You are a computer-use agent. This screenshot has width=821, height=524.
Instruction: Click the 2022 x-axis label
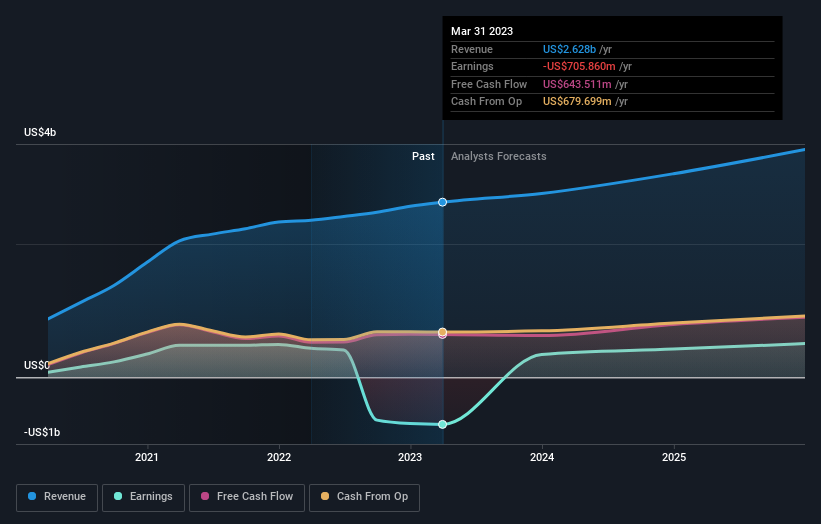coord(279,457)
